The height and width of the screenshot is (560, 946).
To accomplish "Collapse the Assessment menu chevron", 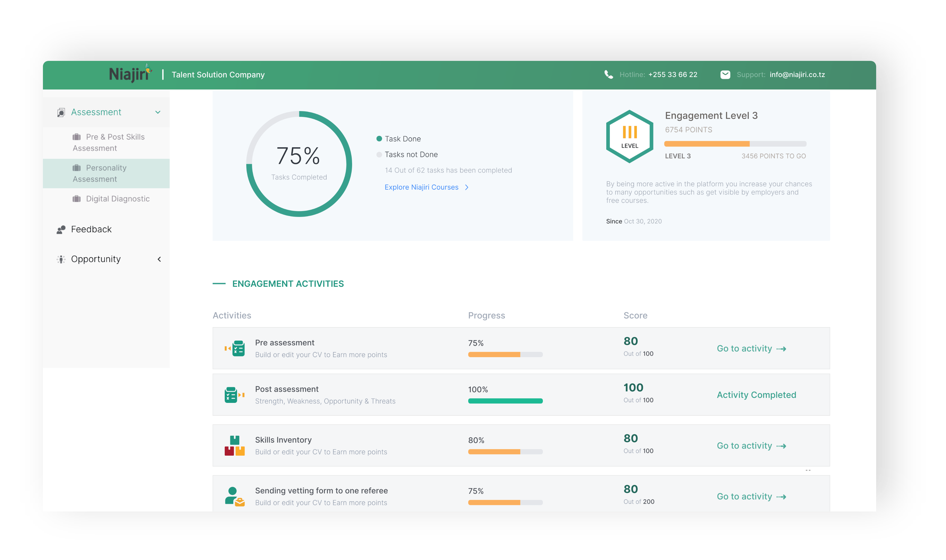I will point(158,112).
